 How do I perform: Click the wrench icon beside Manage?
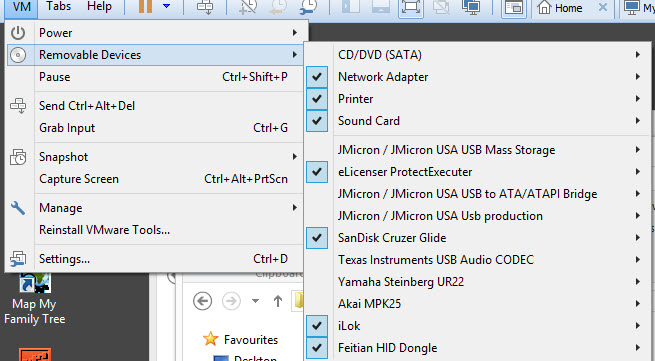coord(18,208)
